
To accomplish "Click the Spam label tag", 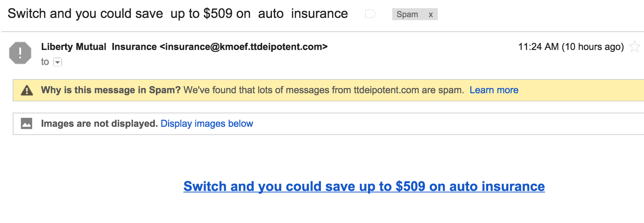I will point(407,14).
